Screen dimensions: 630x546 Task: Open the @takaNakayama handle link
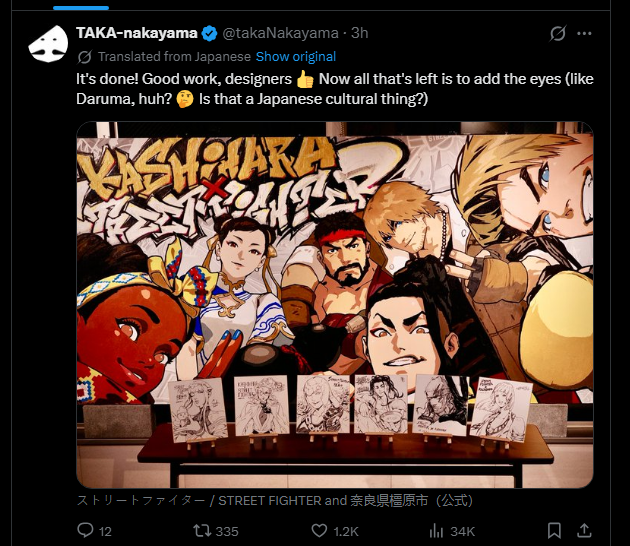pos(280,33)
